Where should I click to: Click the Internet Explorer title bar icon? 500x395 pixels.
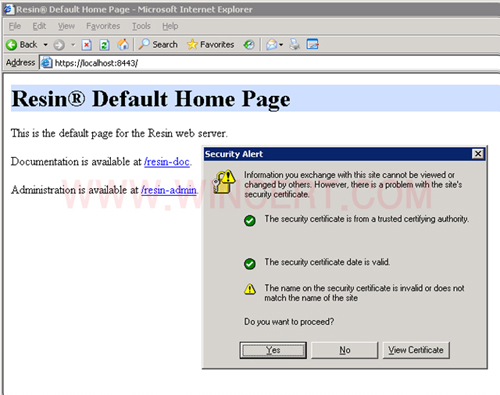tap(9, 9)
